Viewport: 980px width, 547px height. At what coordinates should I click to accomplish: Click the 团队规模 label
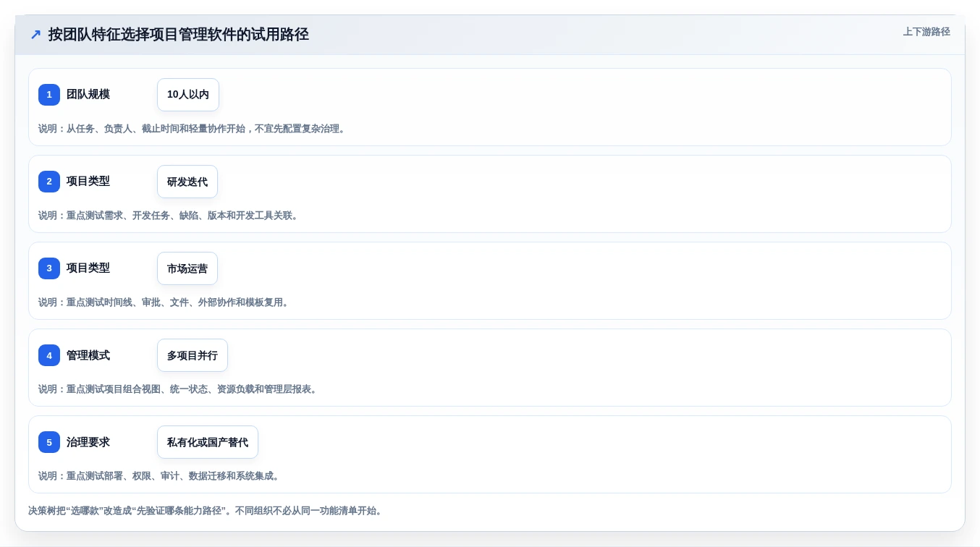tap(88, 95)
